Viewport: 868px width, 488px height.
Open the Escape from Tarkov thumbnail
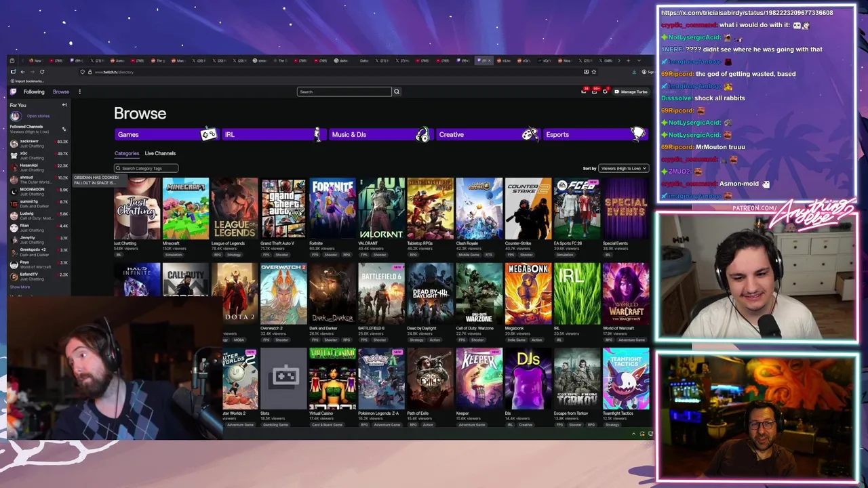click(x=576, y=378)
